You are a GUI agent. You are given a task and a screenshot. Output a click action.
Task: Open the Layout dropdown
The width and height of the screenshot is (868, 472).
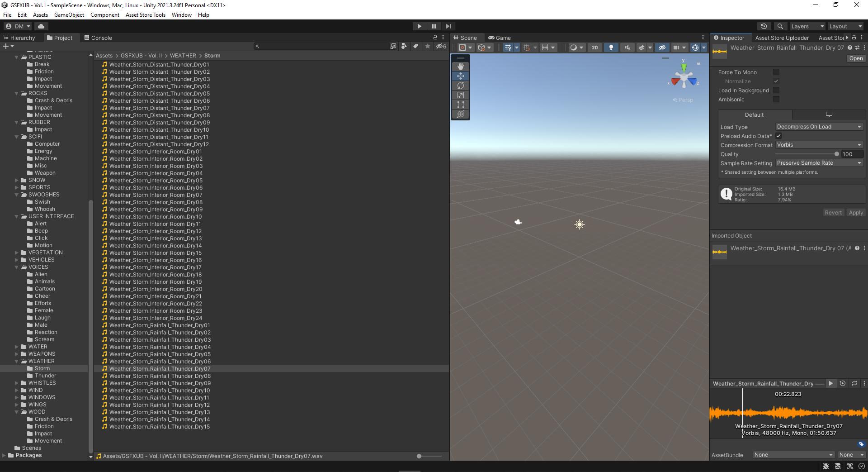point(846,26)
